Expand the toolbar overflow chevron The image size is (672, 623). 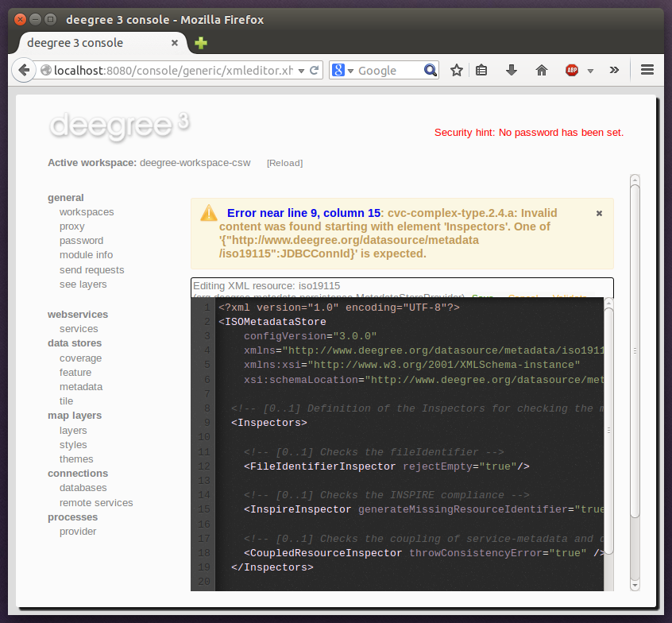click(x=614, y=70)
